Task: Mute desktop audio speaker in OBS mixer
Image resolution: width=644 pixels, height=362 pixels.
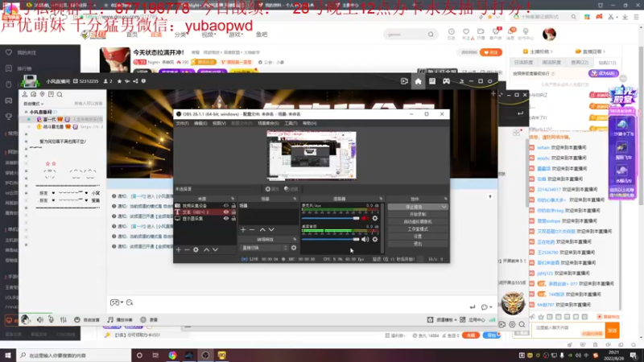Action: coord(365,239)
